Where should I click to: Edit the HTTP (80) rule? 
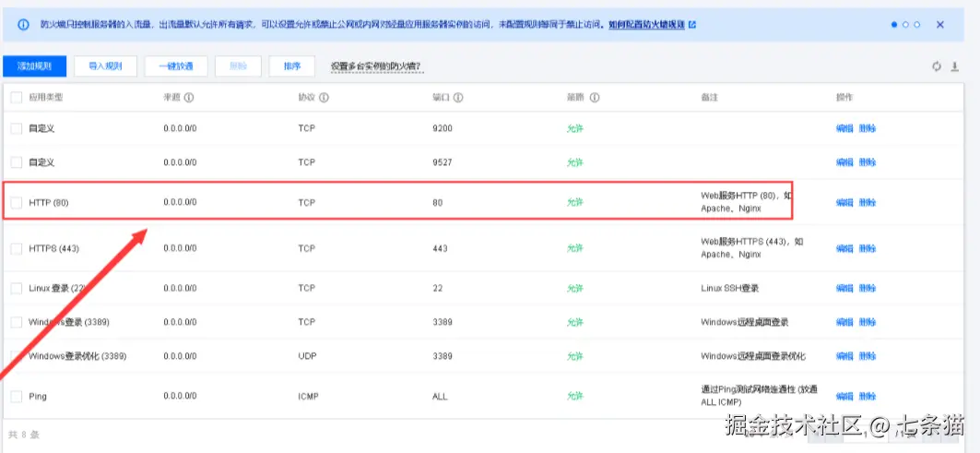(844, 203)
